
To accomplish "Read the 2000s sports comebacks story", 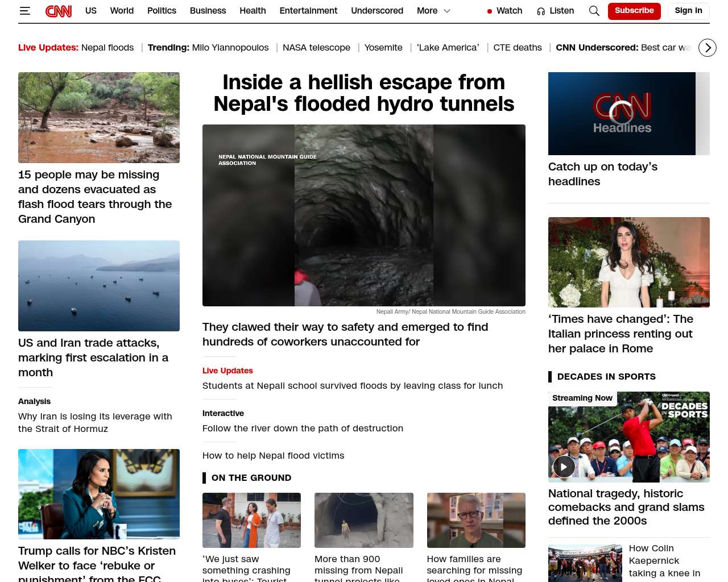I will tap(626, 507).
